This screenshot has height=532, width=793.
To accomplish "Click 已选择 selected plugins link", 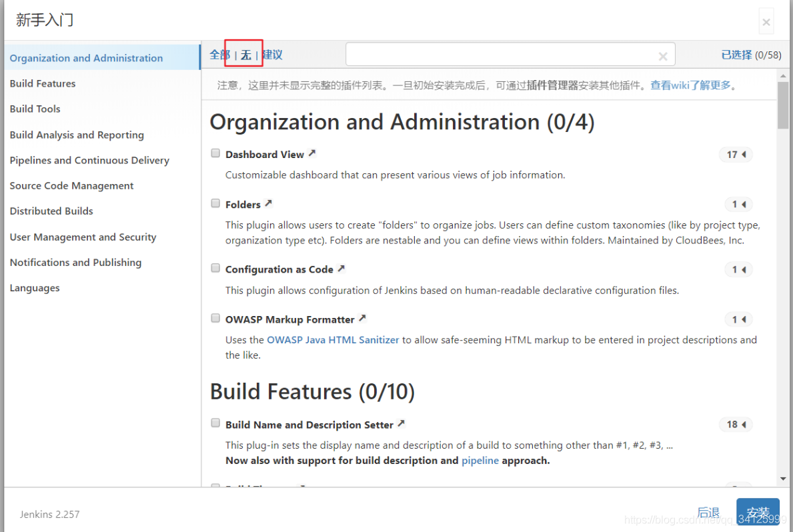I will click(x=736, y=55).
